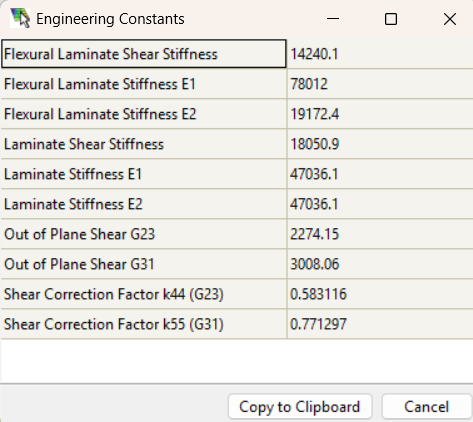Select Shear Correction Factor k44 (G23) label
The height and width of the screenshot is (422, 473).
[114, 294]
